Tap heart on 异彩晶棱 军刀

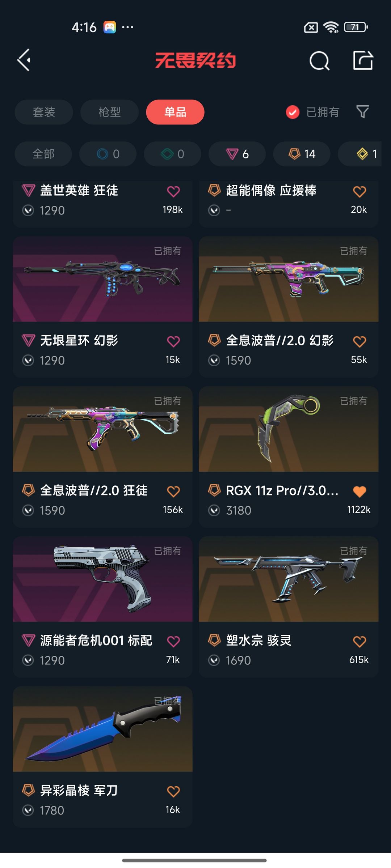pyautogui.click(x=173, y=792)
